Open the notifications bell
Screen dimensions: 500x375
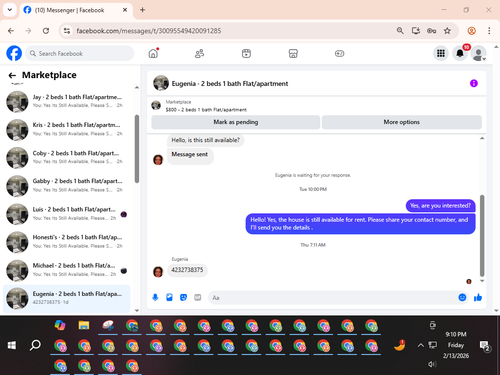(x=460, y=53)
